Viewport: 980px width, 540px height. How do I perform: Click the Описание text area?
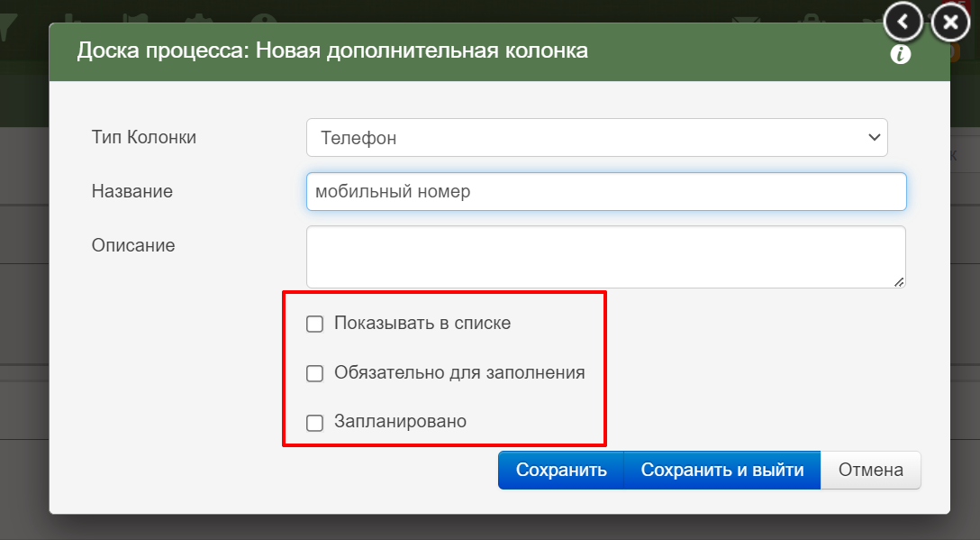click(605, 257)
